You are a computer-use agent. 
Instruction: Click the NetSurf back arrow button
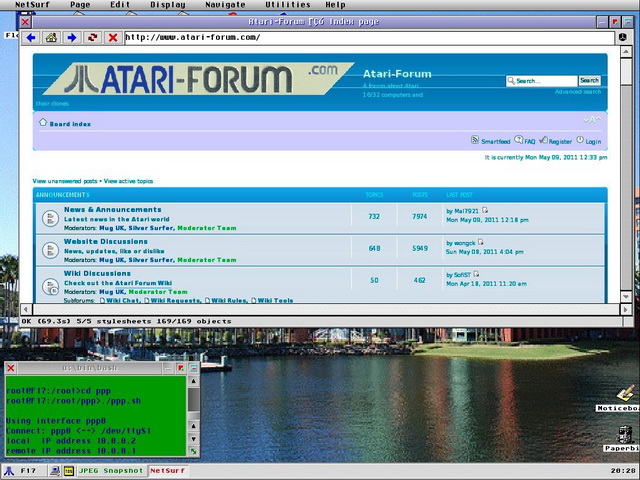pyautogui.click(x=31, y=38)
